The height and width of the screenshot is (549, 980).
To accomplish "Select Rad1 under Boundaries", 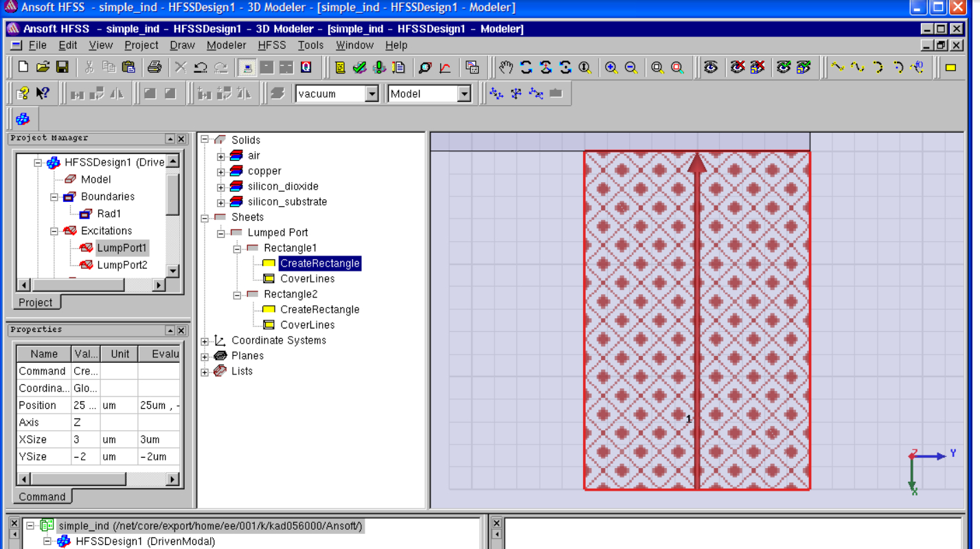I will click(109, 214).
